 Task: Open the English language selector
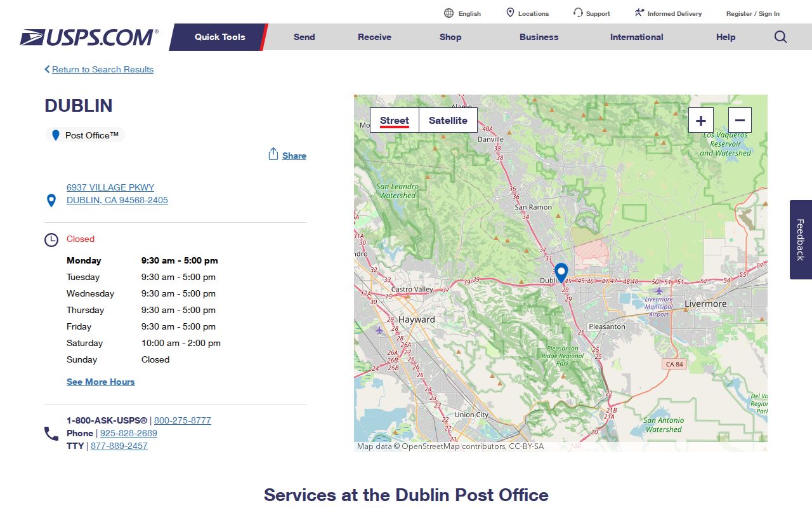click(469, 13)
